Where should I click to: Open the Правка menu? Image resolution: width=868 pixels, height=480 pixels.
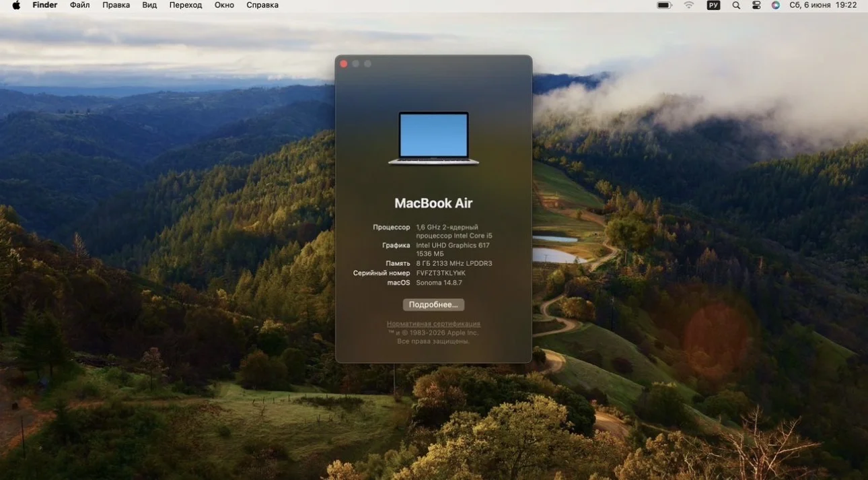[x=116, y=5]
